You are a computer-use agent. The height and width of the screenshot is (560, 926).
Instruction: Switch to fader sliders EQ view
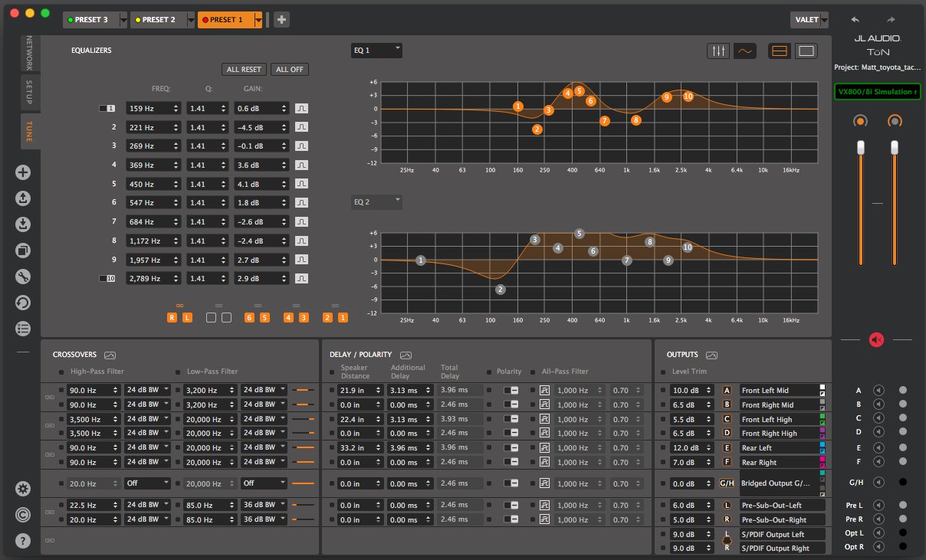click(718, 51)
